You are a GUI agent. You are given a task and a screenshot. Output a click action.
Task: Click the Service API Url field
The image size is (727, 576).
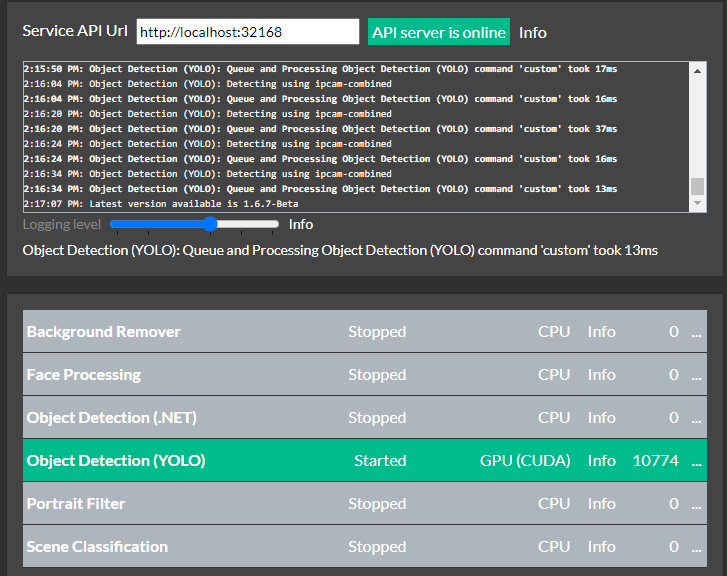(248, 32)
